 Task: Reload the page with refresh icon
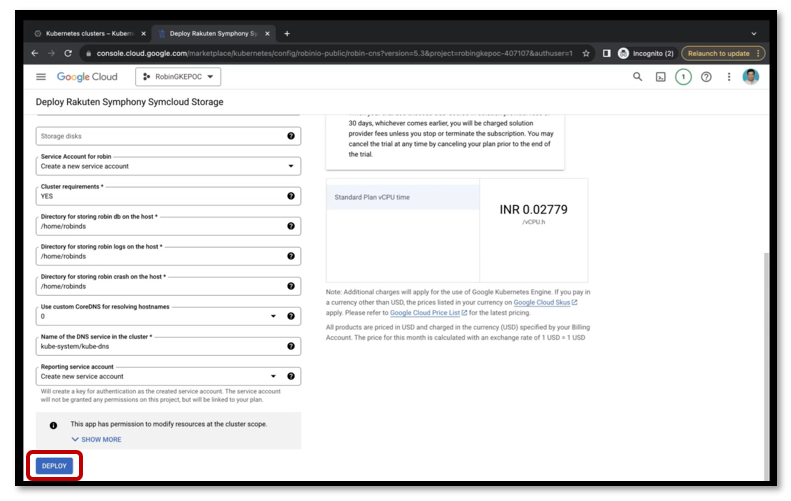tap(68, 53)
